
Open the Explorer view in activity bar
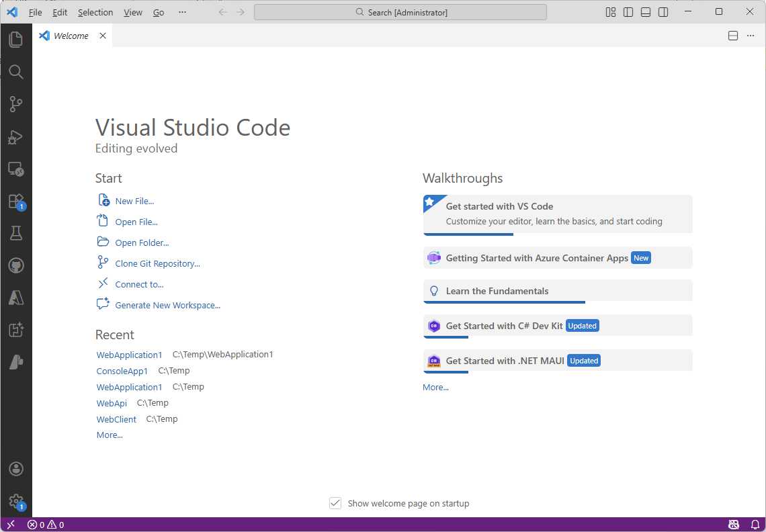tap(15, 40)
